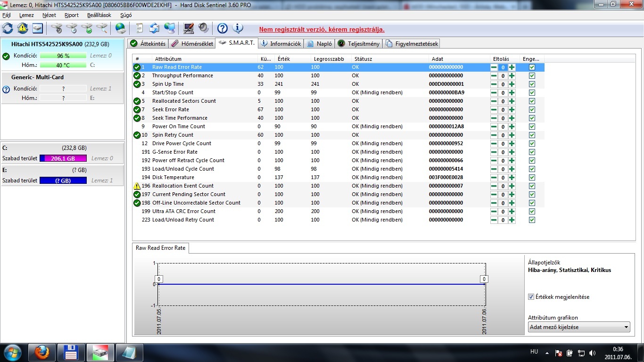The height and width of the screenshot is (362, 644).
Task: Toggle the enable checkbox for Load/Unload Retry Count
Action: click(532, 220)
